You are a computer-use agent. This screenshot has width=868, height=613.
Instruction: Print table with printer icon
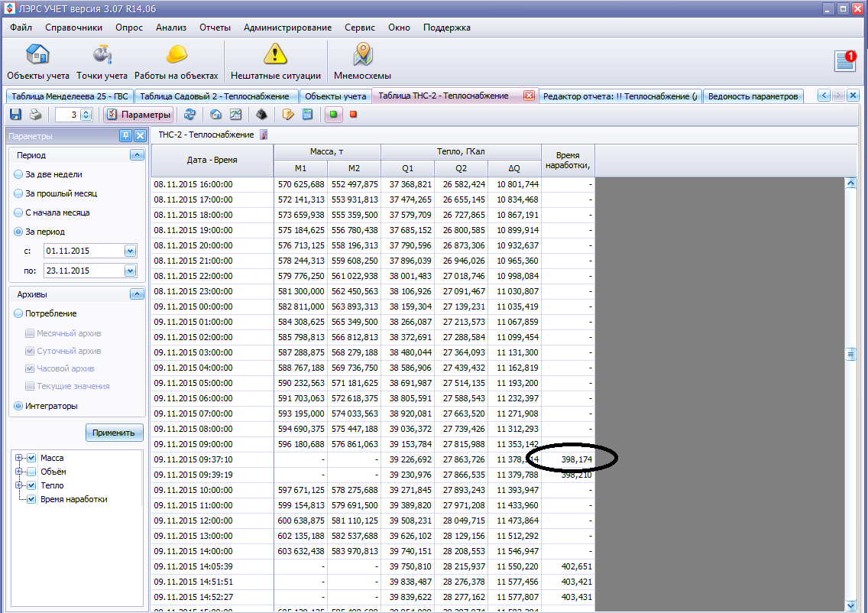[35, 115]
